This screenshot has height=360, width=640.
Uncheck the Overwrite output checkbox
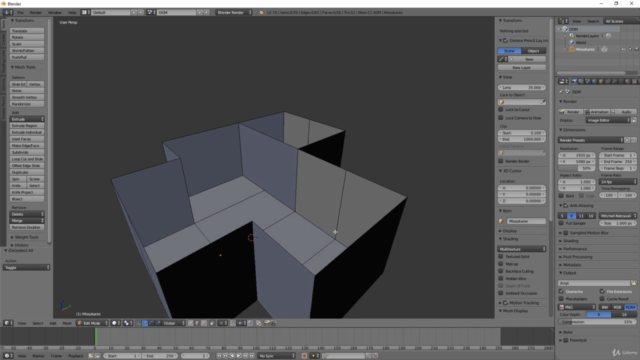561,291
